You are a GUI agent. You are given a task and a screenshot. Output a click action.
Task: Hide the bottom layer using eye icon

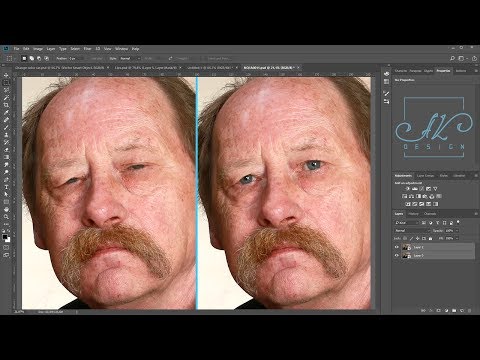click(397, 255)
